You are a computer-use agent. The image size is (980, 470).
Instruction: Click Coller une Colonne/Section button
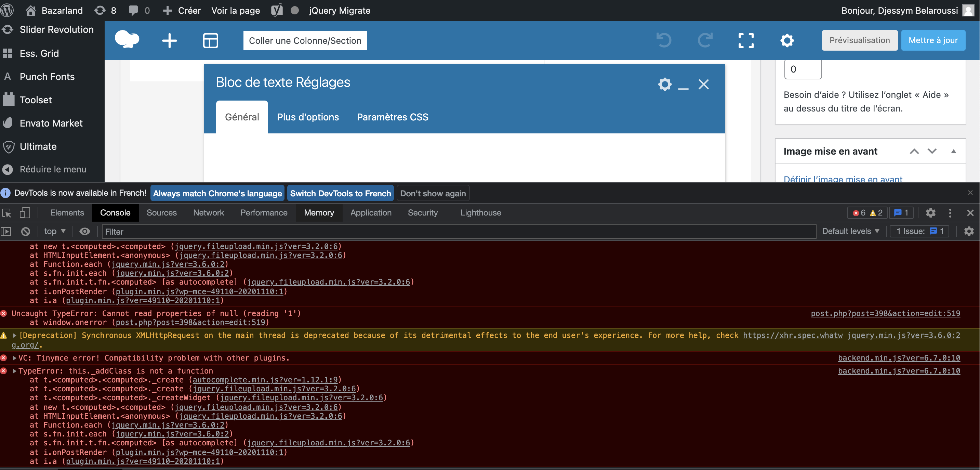[x=305, y=40]
